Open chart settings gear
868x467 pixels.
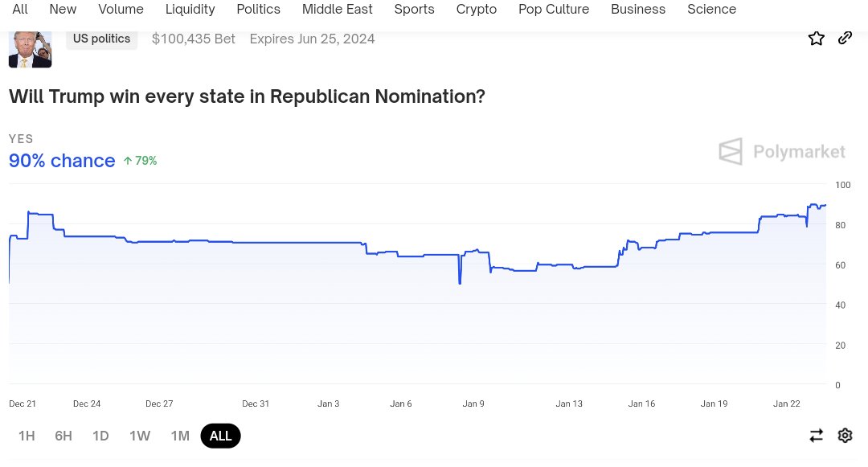pos(845,436)
